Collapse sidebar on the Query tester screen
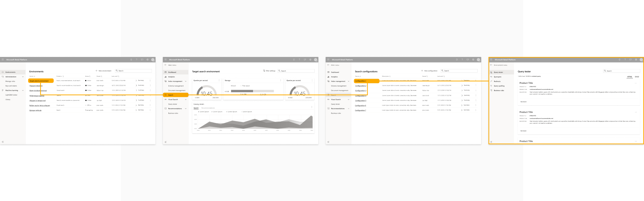The image size is (644, 201). coord(491,142)
